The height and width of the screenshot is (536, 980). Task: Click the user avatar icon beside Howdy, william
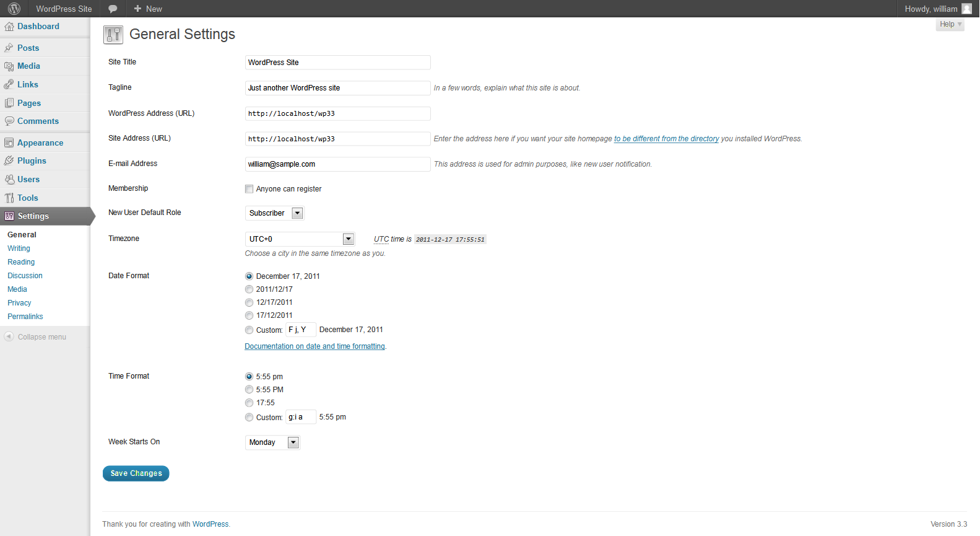(x=966, y=9)
